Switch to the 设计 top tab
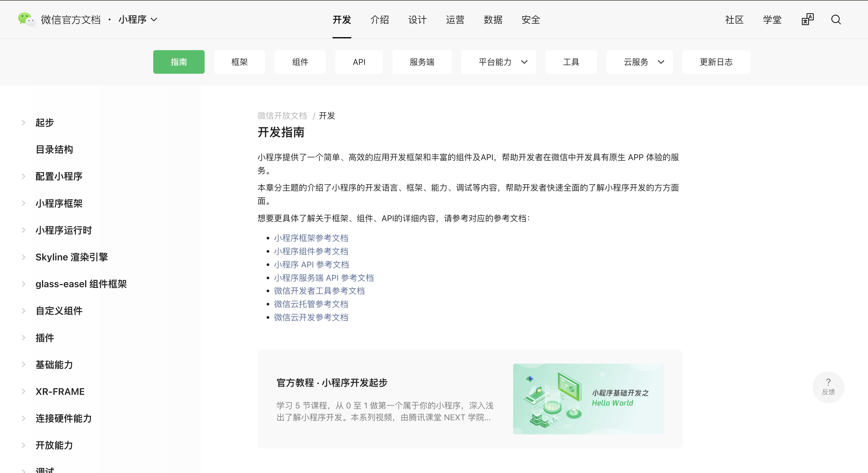 [417, 19]
